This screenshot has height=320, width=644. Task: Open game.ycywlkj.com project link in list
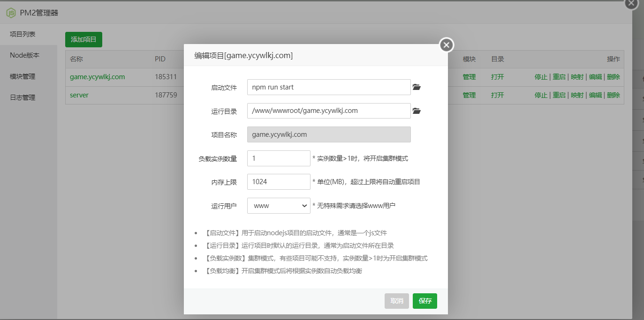click(x=97, y=77)
